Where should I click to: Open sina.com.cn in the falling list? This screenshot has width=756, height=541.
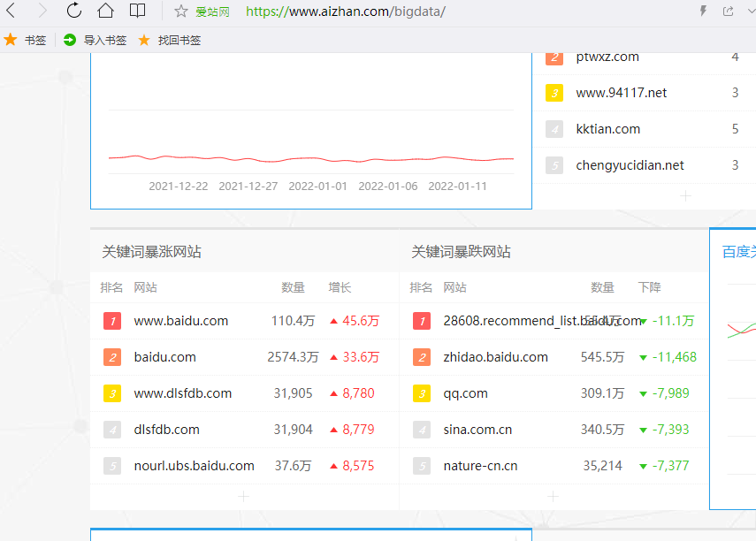click(477, 430)
